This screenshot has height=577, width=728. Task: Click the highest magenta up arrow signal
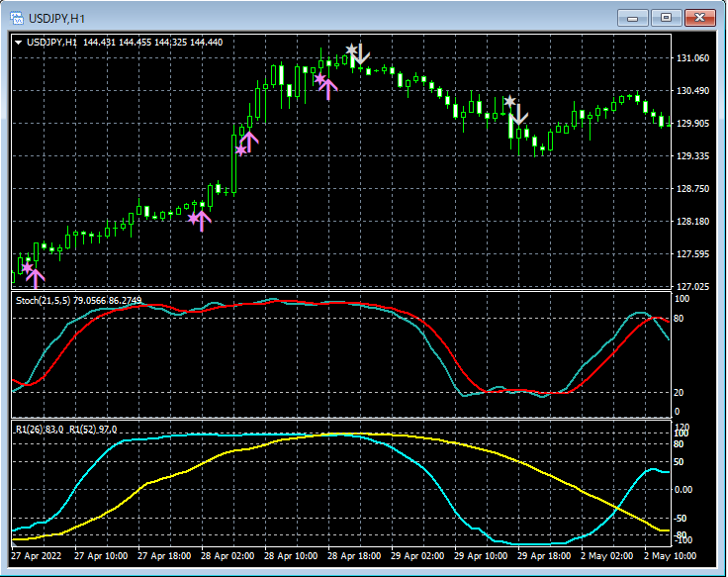point(328,88)
